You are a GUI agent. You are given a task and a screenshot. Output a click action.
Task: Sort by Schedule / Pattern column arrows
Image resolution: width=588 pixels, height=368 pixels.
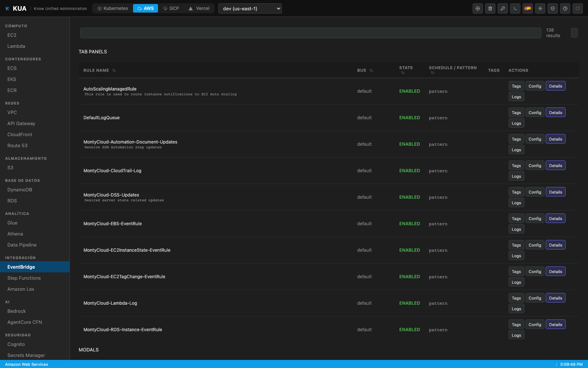coord(433,73)
